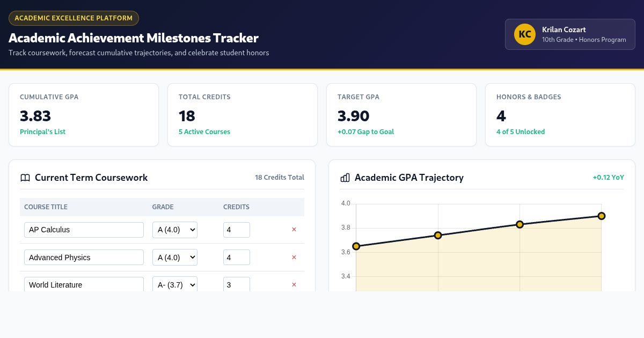Click the +0.12 YoY indicator
644x338 pixels.
(609, 178)
